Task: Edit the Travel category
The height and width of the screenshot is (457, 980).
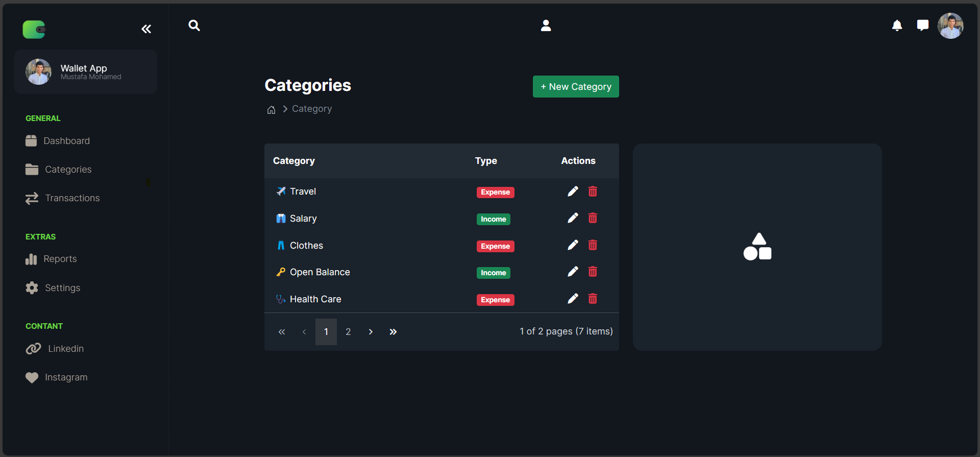Action: coord(573,191)
